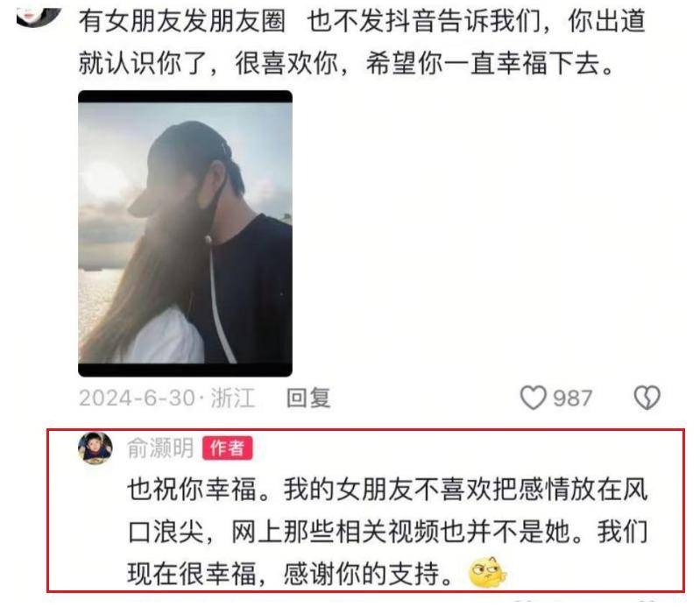Tap the sun glare in the attached photo
Image resolution: width=700 pixels, height=607 pixels.
(x=105, y=180)
